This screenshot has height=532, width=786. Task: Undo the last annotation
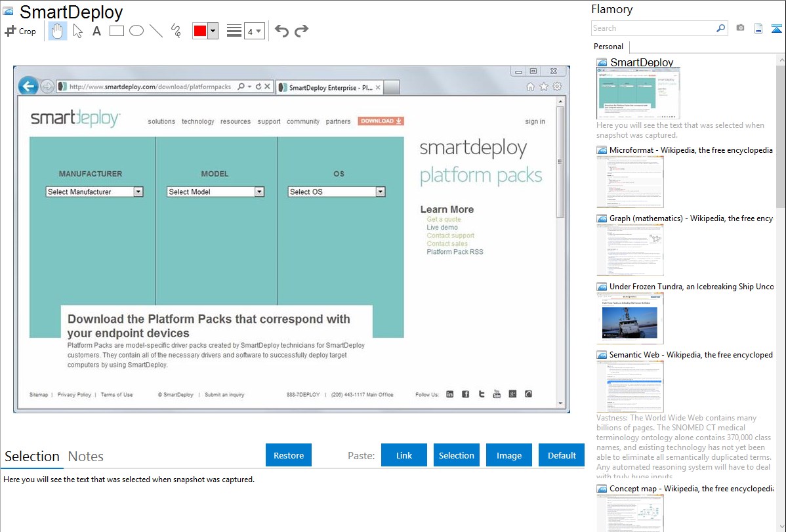click(x=281, y=31)
